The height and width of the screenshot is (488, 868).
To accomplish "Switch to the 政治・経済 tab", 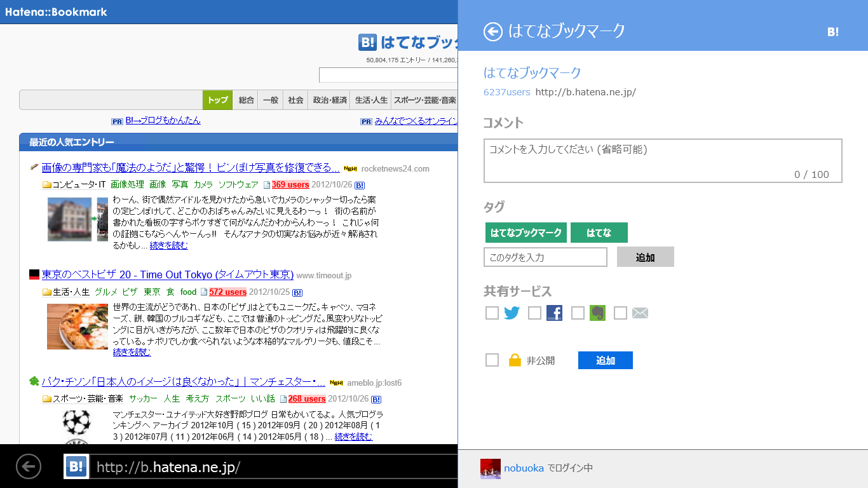I will [329, 100].
